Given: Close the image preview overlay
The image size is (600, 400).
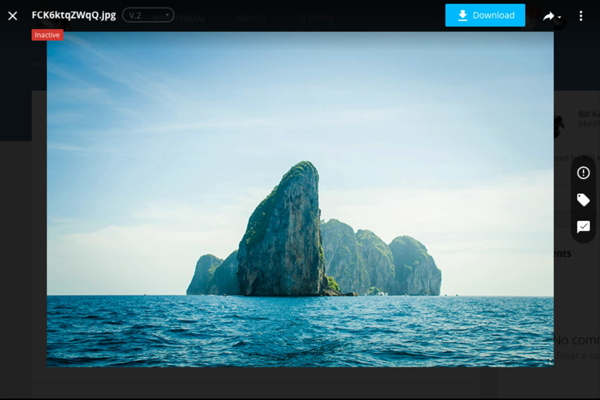Looking at the screenshot, I should click(13, 16).
